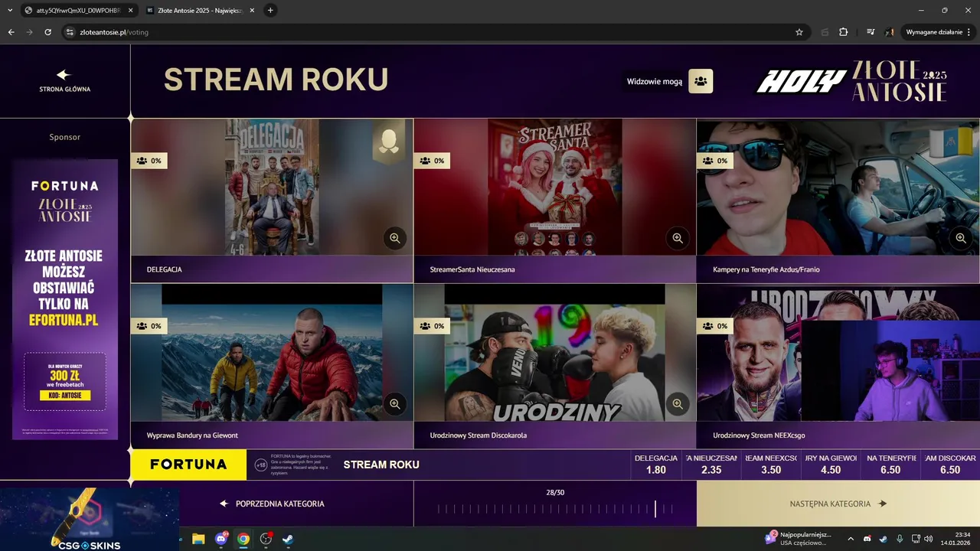Zoom into StreamerSanta Nieuczesana with magnifier

pyautogui.click(x=678, y=238)
